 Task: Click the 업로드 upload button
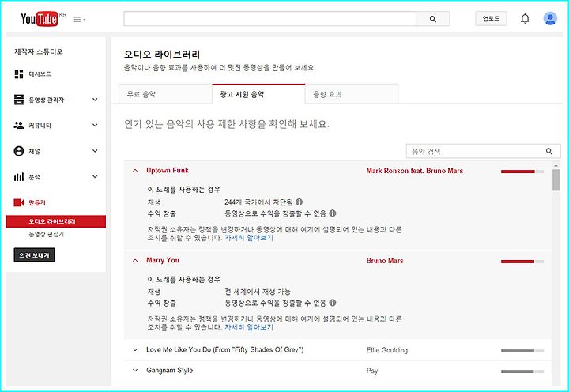(491, 18)
